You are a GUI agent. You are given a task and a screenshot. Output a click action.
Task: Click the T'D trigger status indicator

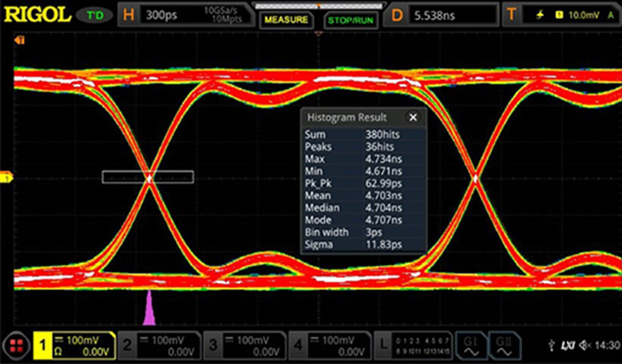(x=96, y=15)
